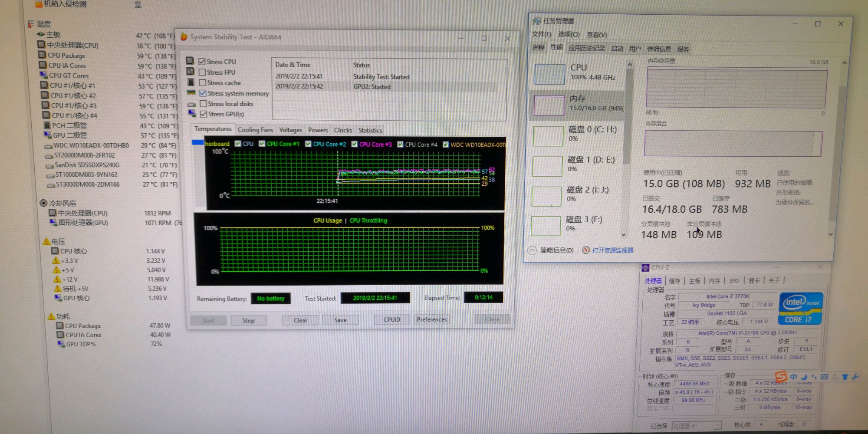868x434 pixels.
Task: Click the Stop button in stability test
Action: tap(248, 320)
